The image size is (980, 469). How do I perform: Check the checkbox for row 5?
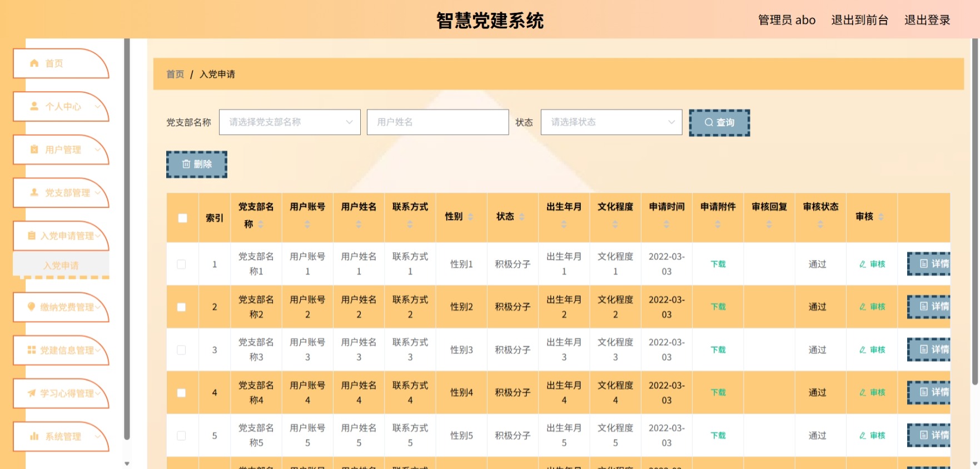[181, 436]
